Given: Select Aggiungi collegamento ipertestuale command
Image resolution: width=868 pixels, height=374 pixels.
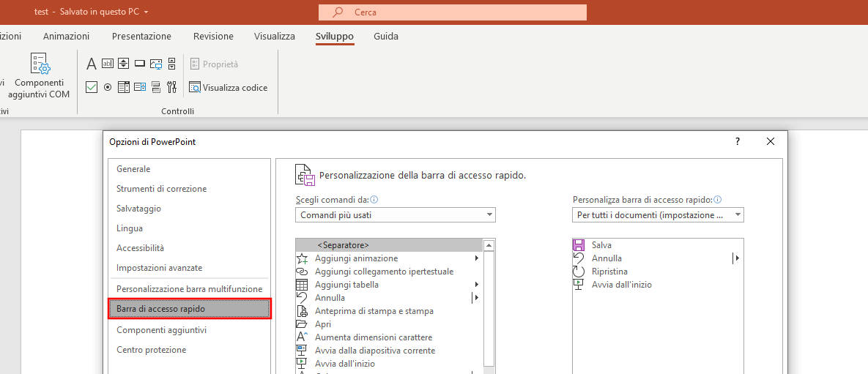Looking at the screenshot, I should point(389,271).
